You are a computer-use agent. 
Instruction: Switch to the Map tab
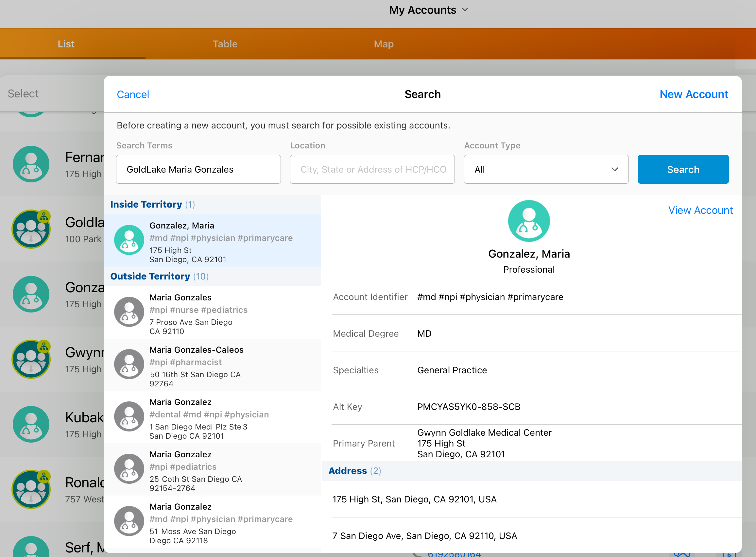click(384, 44)
